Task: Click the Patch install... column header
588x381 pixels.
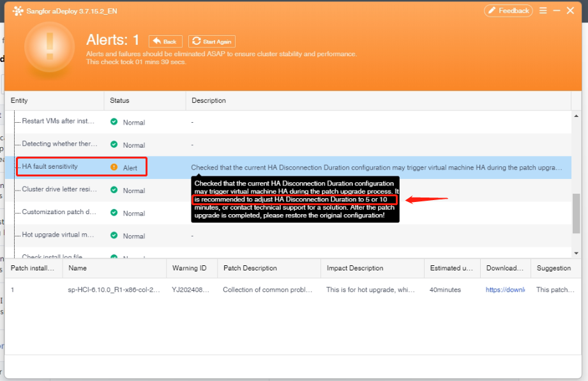Action: tap(33, 268)
